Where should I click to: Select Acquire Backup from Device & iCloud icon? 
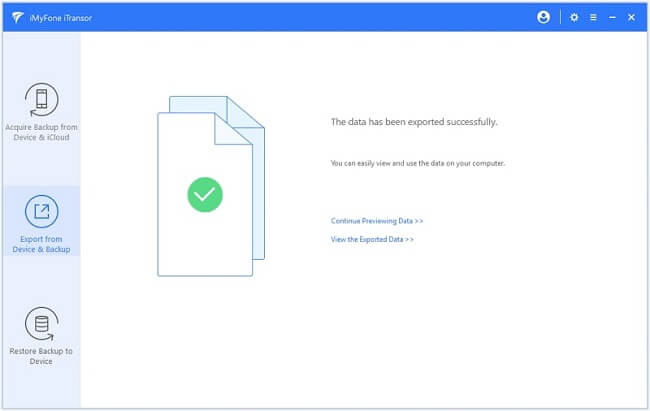[41, 100]
